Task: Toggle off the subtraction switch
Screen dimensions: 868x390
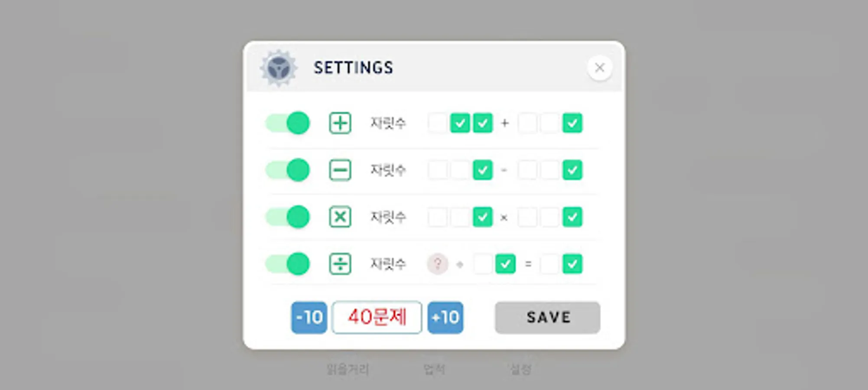Action: click(288, 170)
